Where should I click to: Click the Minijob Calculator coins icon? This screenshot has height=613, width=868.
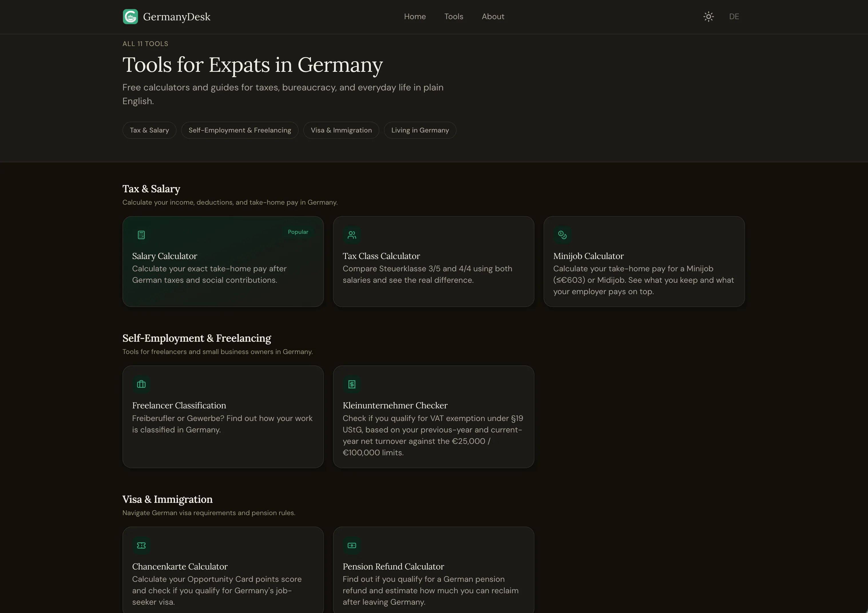(562, 235)
